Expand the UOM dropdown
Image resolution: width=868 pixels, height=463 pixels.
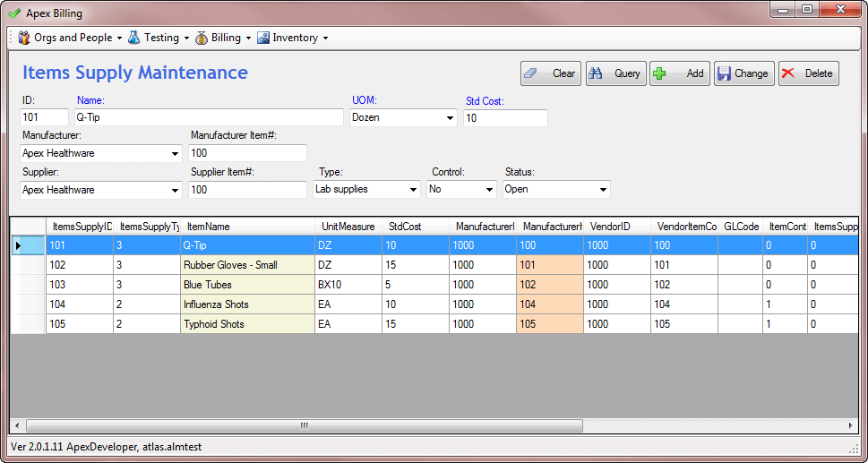[x=450, y=117]
